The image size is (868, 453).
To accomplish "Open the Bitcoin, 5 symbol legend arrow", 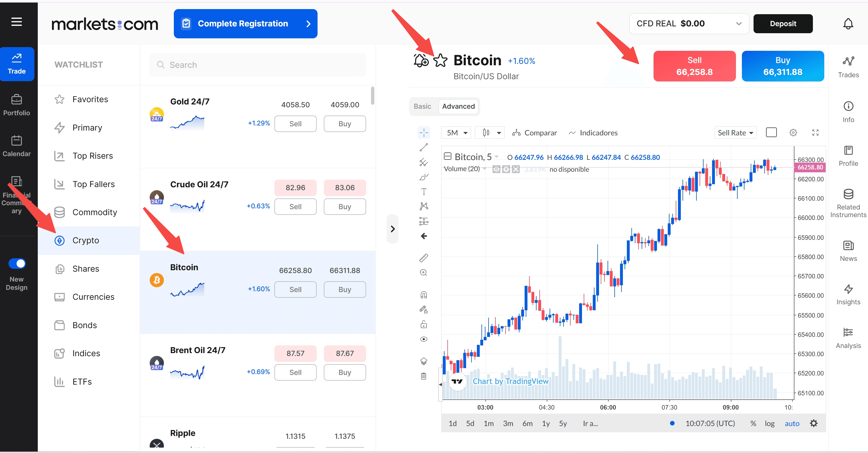I will 497,157.
